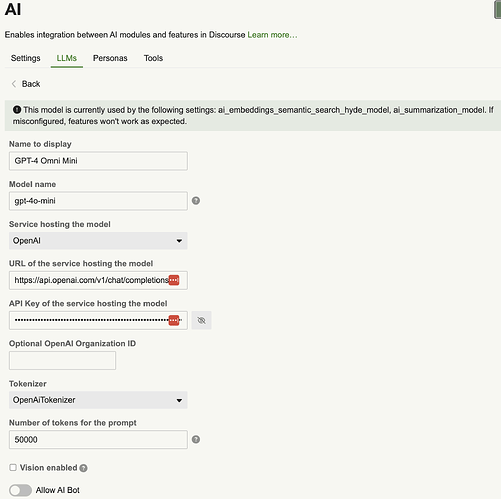
Task: Click the help icon next to Model name
Action: 196,201
